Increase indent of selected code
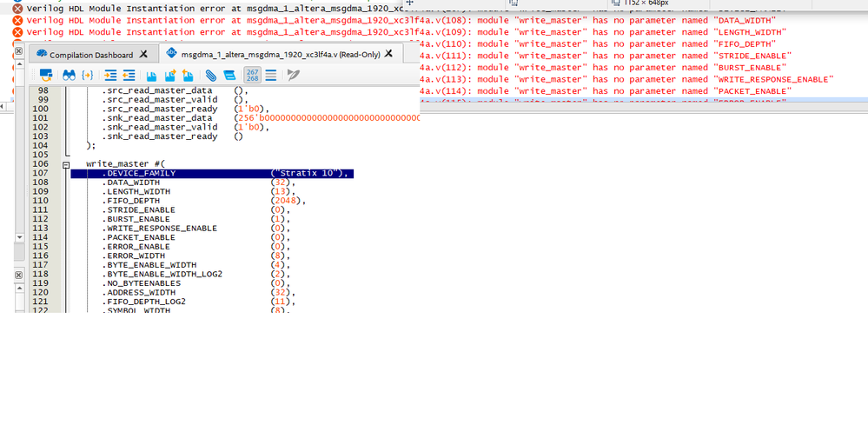868x425 pixels. pos(110,75)
